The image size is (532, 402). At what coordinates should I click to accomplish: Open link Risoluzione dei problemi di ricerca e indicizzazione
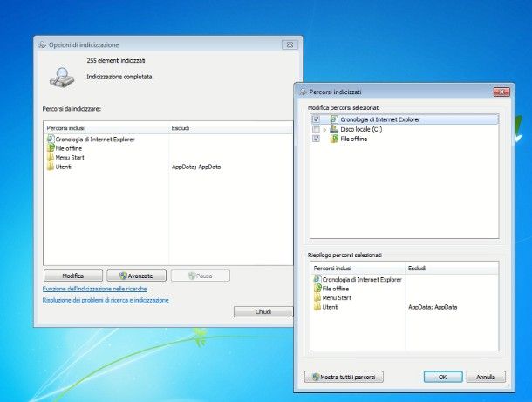[x=106, y=300]
